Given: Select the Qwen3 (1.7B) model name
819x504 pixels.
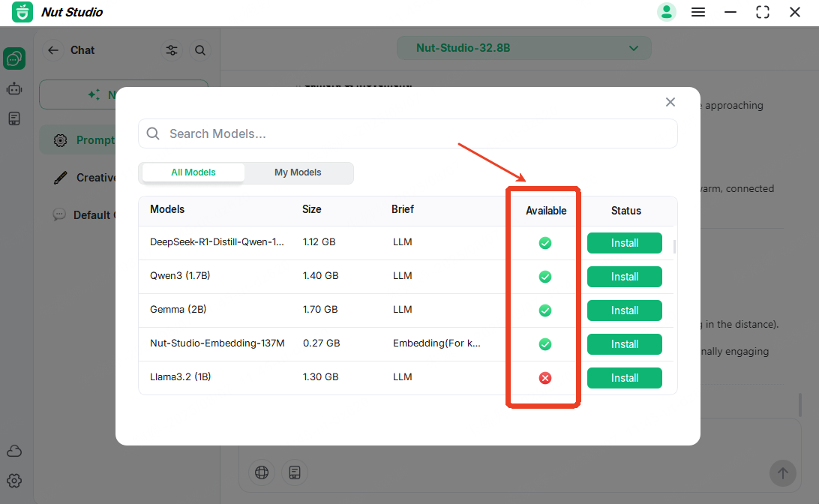Looking at the screenshot, I should click(x=180, y=276).
